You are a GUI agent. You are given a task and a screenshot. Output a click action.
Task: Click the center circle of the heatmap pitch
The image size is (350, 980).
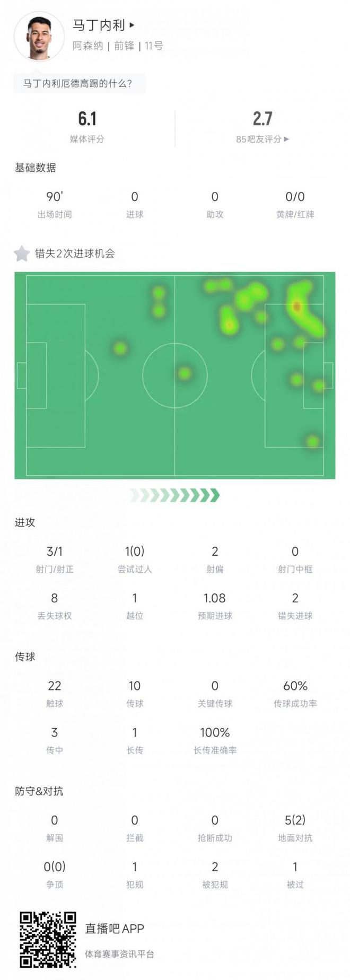174,375
